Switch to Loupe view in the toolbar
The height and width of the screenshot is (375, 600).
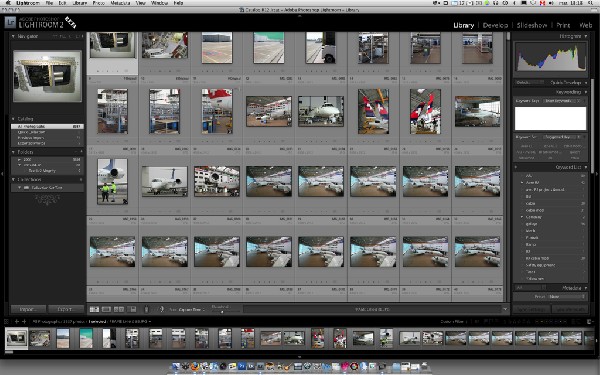click(x=106, y=309)
